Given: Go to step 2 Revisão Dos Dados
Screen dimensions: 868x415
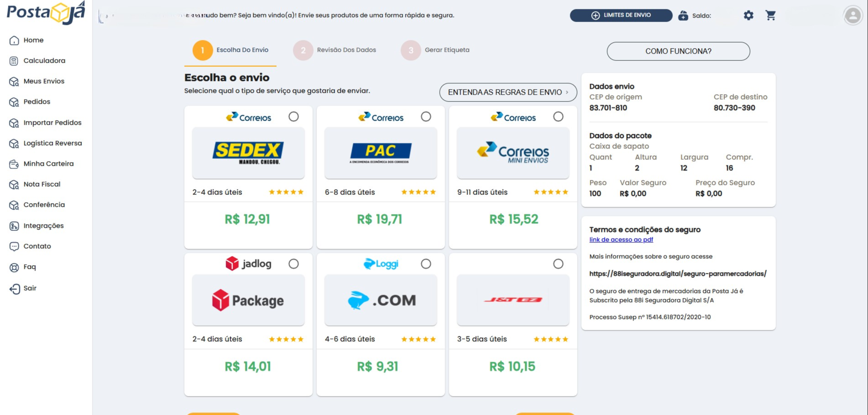Looking at the screenshot, I should [334, 50].
